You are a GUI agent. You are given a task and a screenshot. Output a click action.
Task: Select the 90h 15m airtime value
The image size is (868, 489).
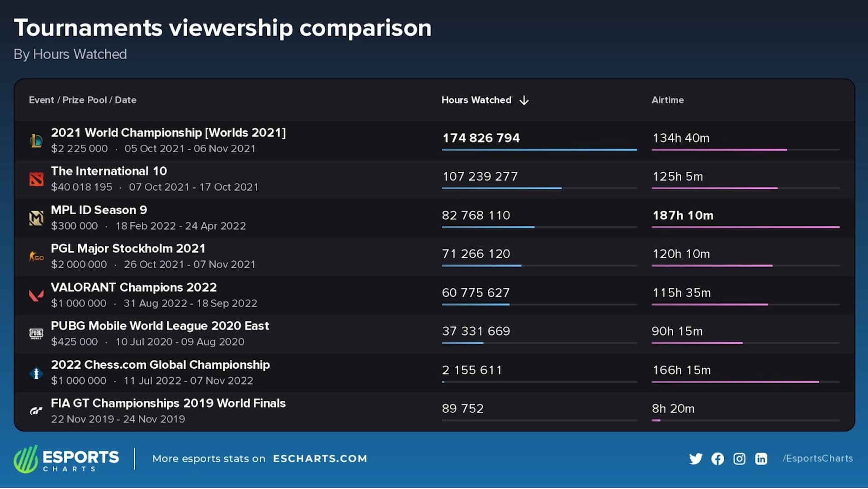tap(677, 331)
